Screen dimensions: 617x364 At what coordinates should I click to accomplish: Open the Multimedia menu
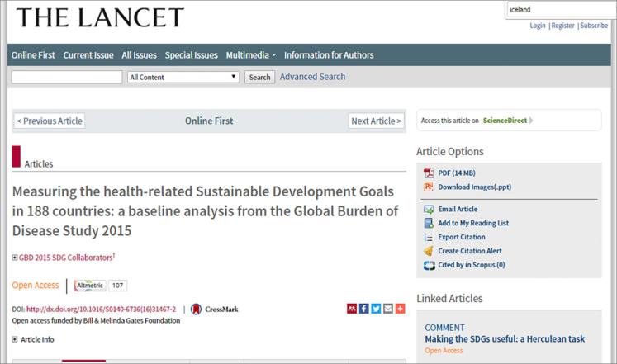point(250,55)
